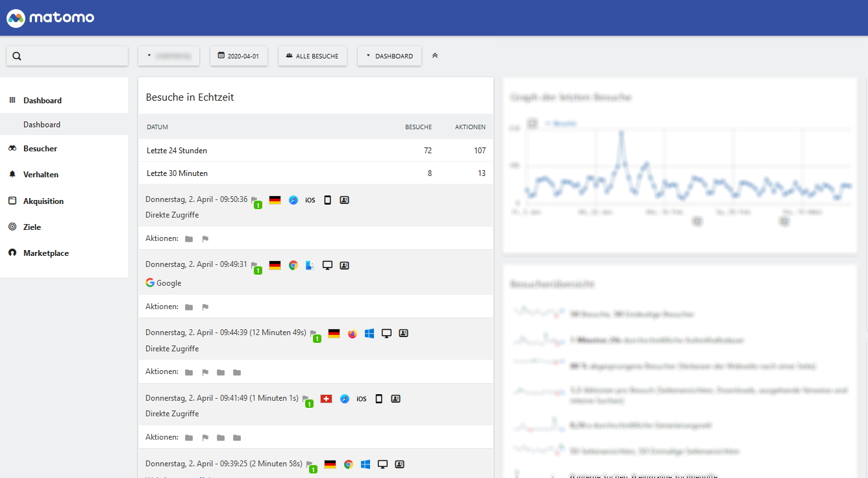
Task: Open the Dashboard dropdown in top bar
Action: (390, 56)
